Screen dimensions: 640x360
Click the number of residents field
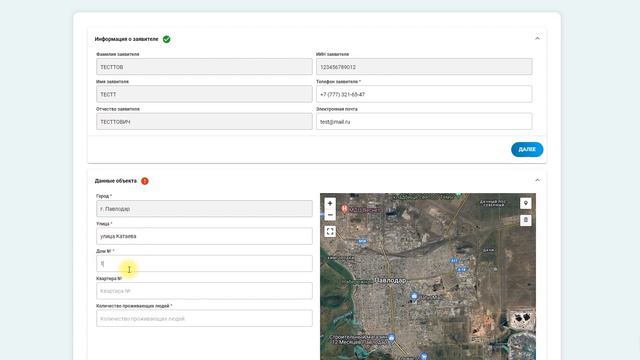[x=204, y=318]
